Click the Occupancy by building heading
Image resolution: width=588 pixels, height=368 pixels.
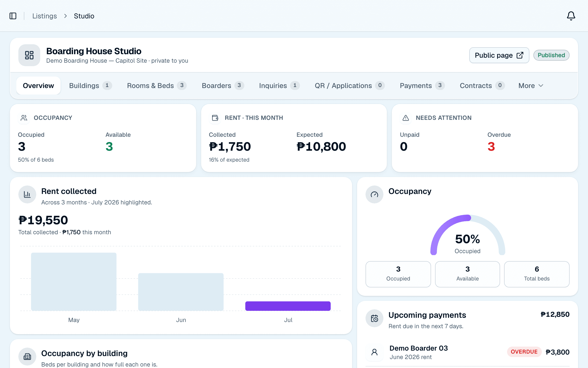(x=84, y=353)
